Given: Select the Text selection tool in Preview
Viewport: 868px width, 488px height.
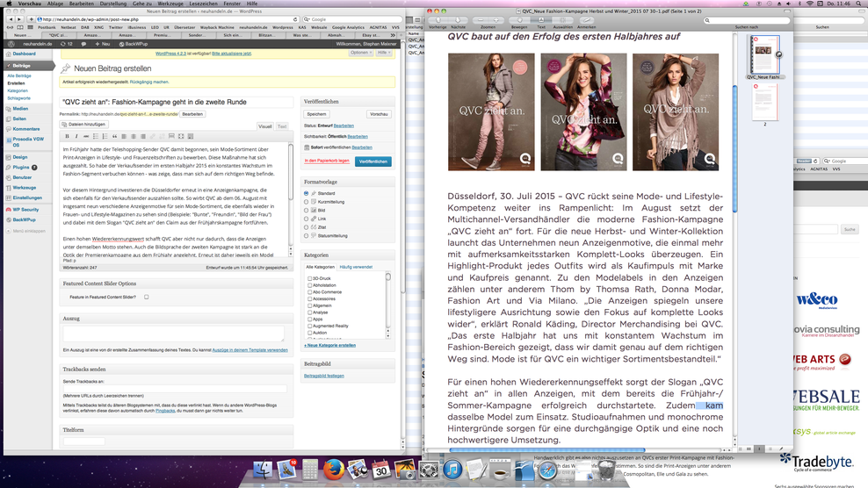Looking at the screenshot, I should [541, 20].
